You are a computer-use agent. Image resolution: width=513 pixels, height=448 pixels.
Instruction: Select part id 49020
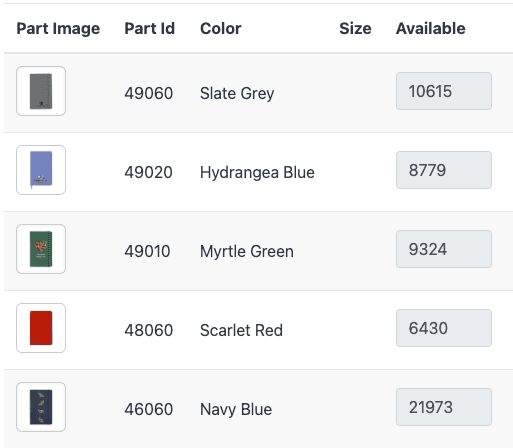(149, 172)
